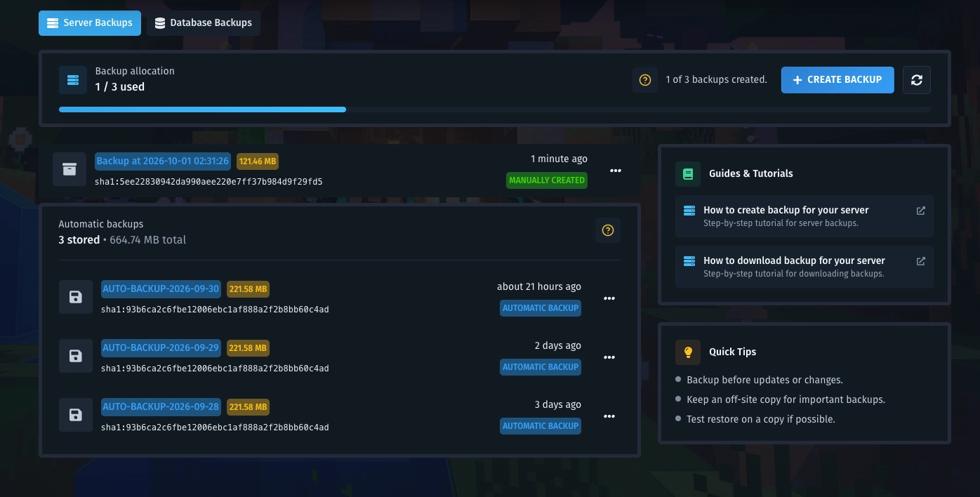Click the save icon for AUTO-BACKUP-2026-09-30
The height and width of the screenshot is (497, 980).
click(76, 298)
